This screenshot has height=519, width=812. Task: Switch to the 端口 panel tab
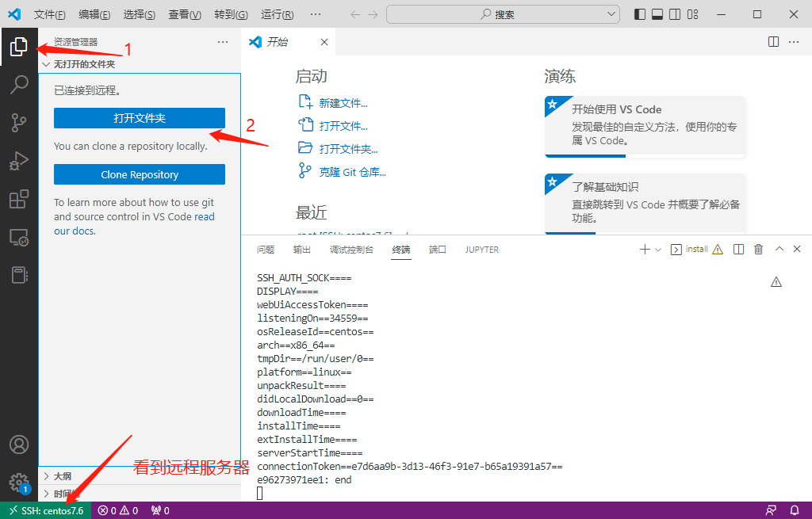(438, 250)
